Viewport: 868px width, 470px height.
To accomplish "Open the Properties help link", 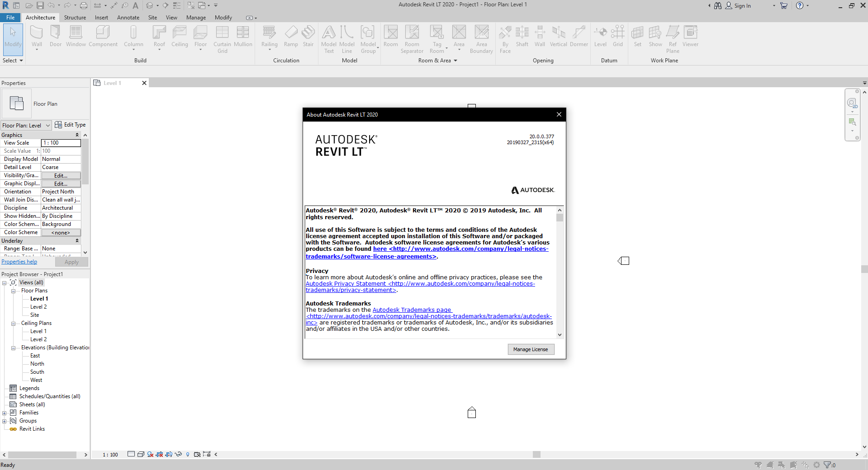I will coord(19,262).
